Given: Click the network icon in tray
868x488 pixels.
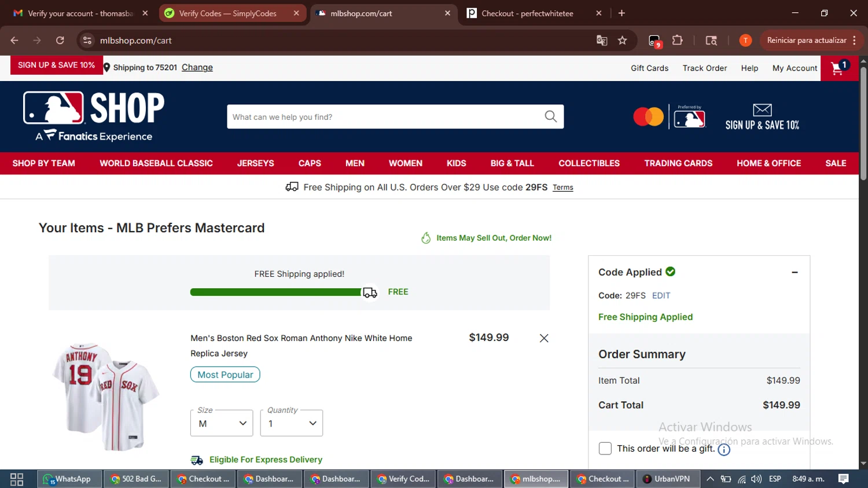Looking at the screenshot, I should pos(741,479).
